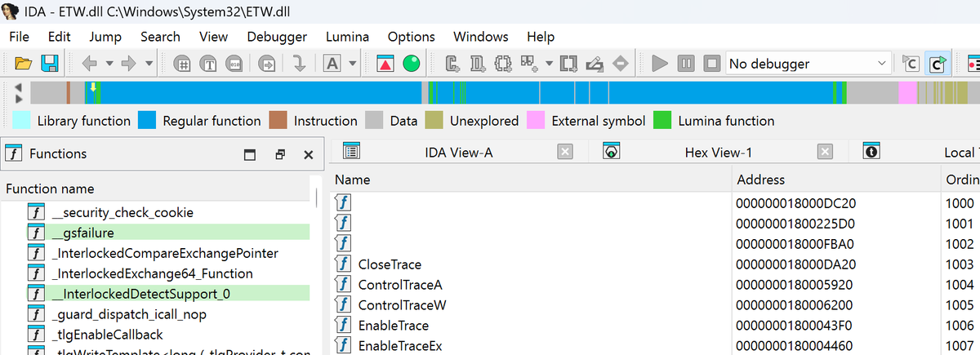
Task: Sort exports by the Name column header
Action: click(530, 180)
